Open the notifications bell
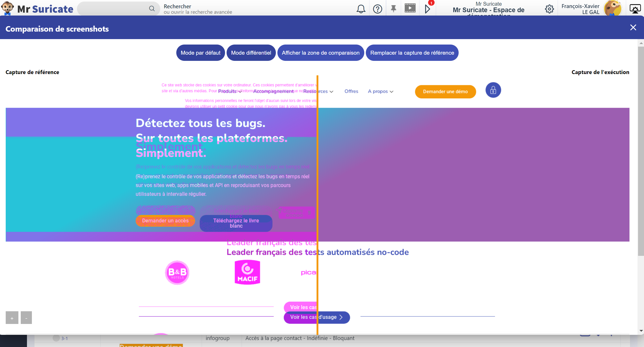 tap(361, 9)
